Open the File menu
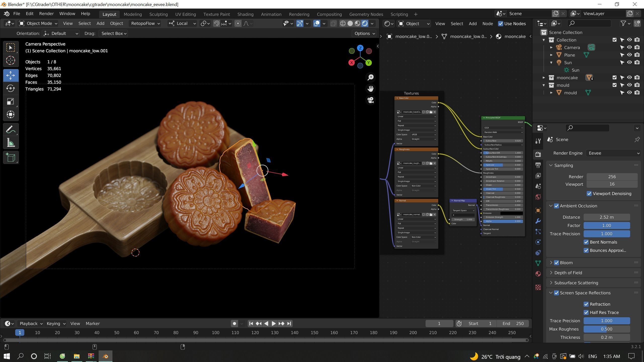Viewport: 644px width, 362px height. (17, 14)
